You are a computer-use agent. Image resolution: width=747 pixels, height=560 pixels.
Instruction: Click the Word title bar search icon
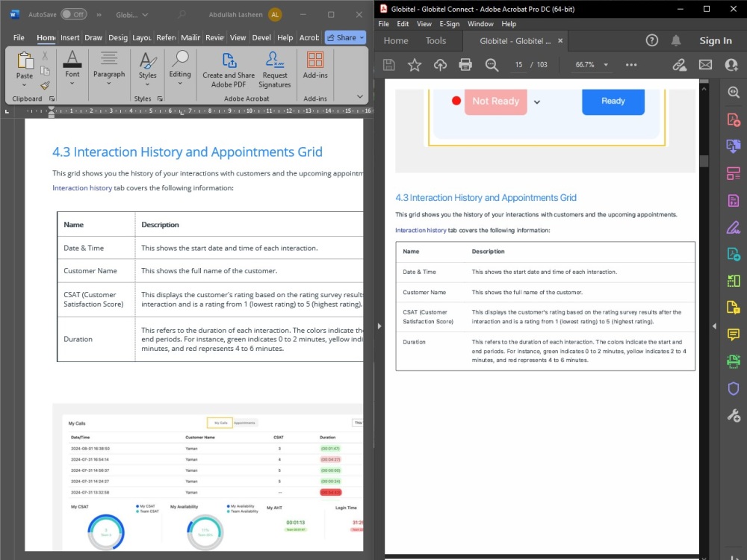pos(182,15)
